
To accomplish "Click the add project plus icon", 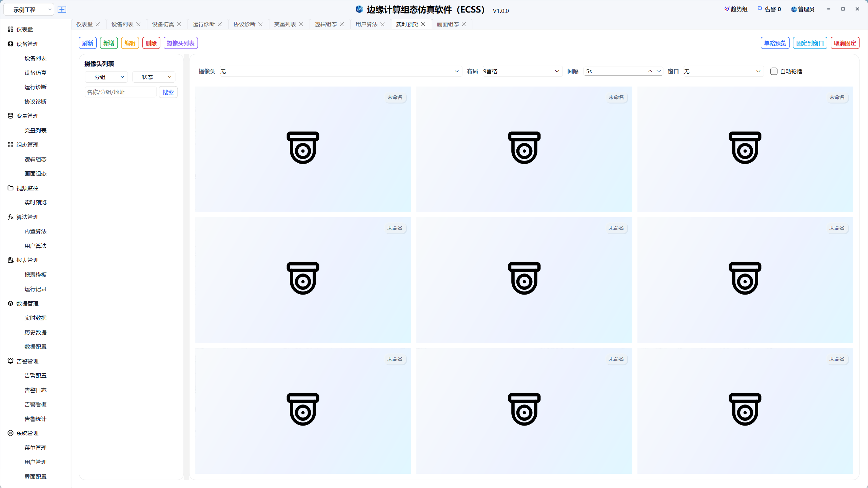I will click(x=62, y=10).
